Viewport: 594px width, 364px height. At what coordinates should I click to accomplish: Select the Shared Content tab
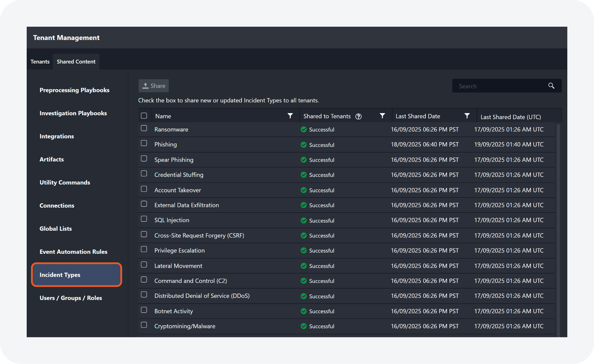(x=76, y=62)
